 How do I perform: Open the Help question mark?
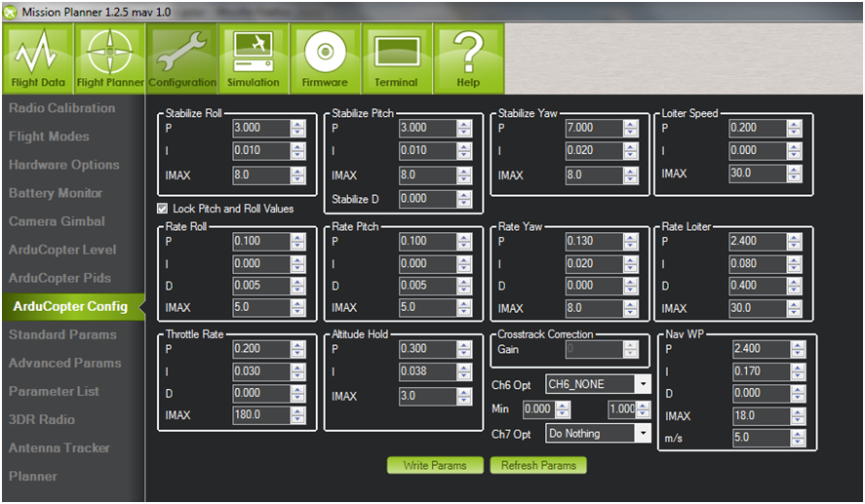[x=468, y=58]
